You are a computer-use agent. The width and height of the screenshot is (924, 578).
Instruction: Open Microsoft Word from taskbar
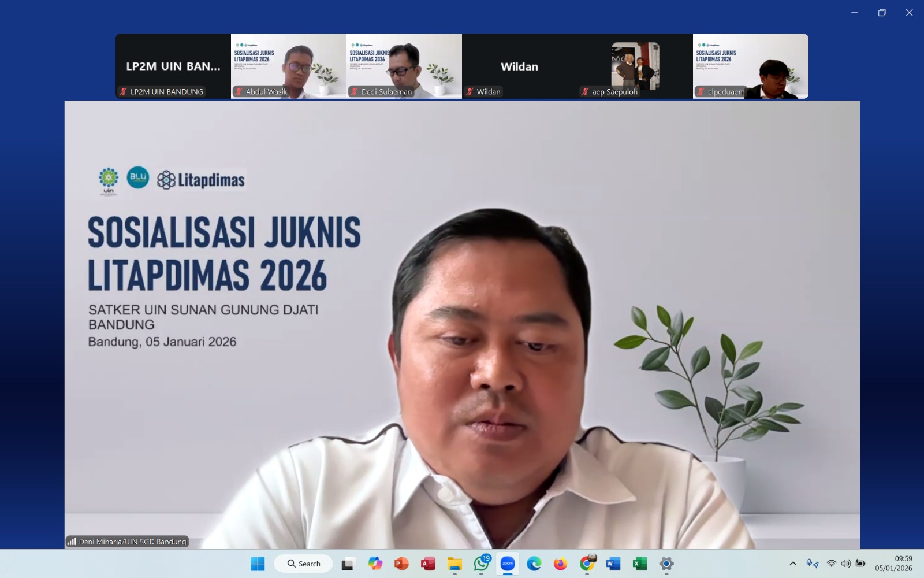613,564
